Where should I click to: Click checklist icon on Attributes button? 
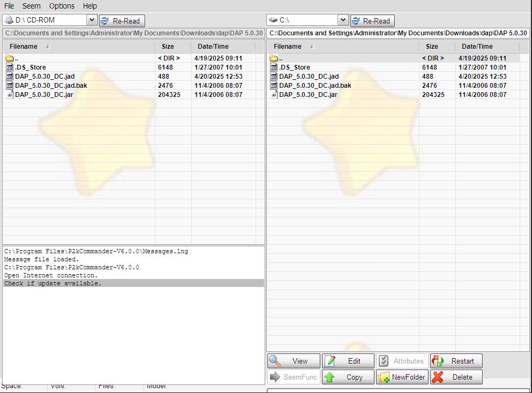384,361
